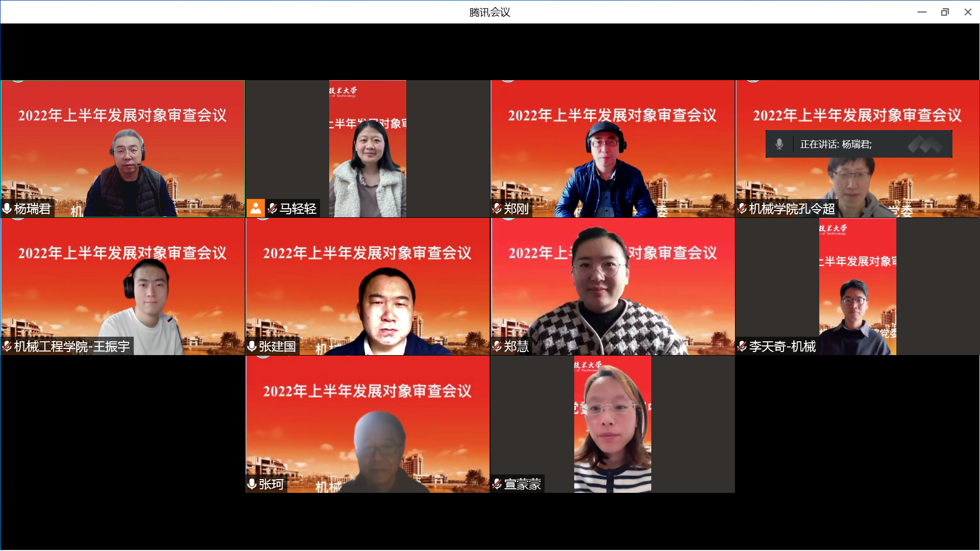980x551 pixels.
Task: Restore down the 腾讯会议 window
Action: click(x=945, y=12)
